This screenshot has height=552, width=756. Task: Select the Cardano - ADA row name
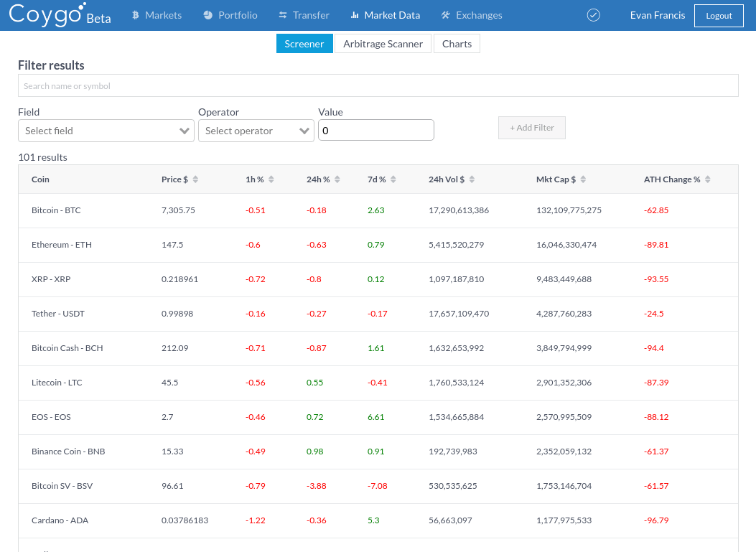[60, 520]
